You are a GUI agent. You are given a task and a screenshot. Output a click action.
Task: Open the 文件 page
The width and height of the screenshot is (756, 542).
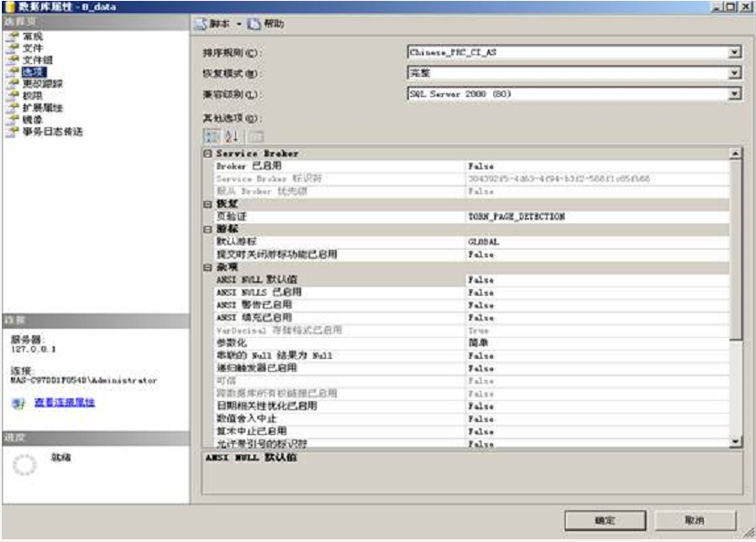(32, 49)
